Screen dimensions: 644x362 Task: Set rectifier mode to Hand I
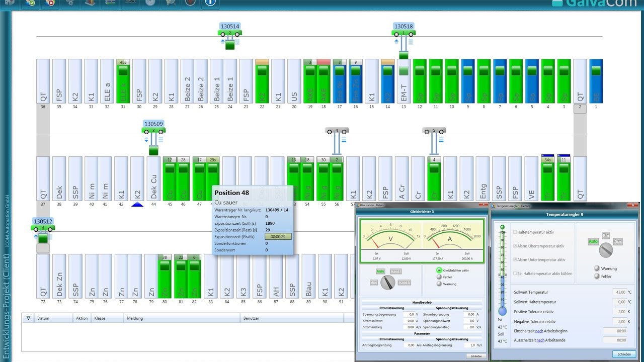(396, 271)
